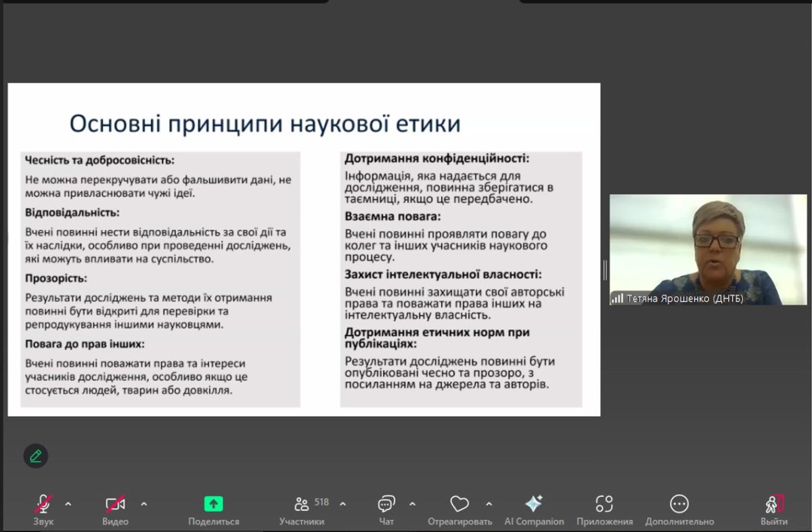Viewport: 812px width, 532px height.
Task: Click the Выйти leave meeting button
Action: [x=774, y=504]
